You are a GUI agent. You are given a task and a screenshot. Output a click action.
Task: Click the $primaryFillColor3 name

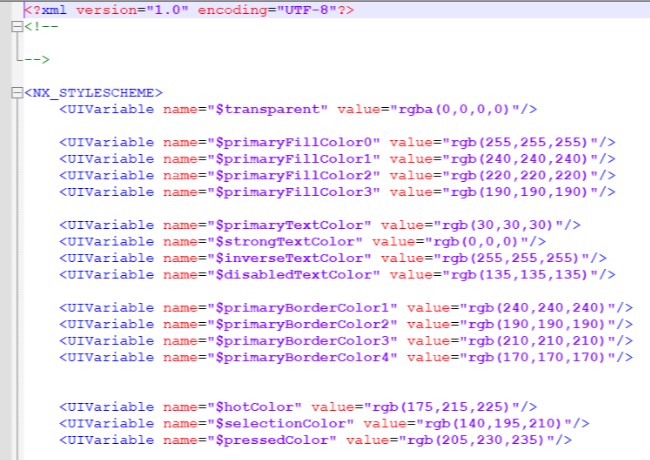point(298,192)
